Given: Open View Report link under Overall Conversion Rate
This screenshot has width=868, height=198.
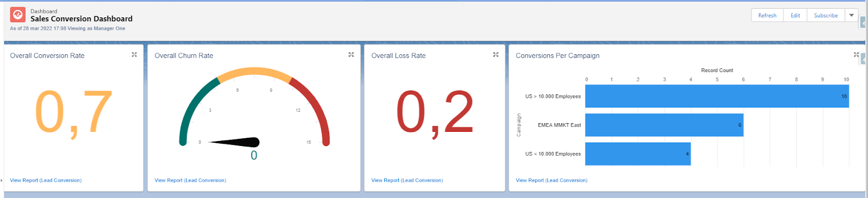Looking at the screenshot, I should click(46, 180).
